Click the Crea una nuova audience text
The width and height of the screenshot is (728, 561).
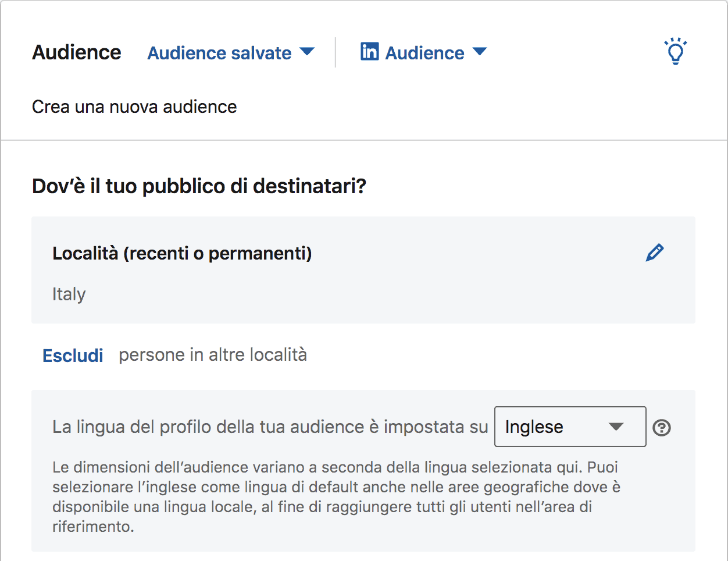coord(134,107)
